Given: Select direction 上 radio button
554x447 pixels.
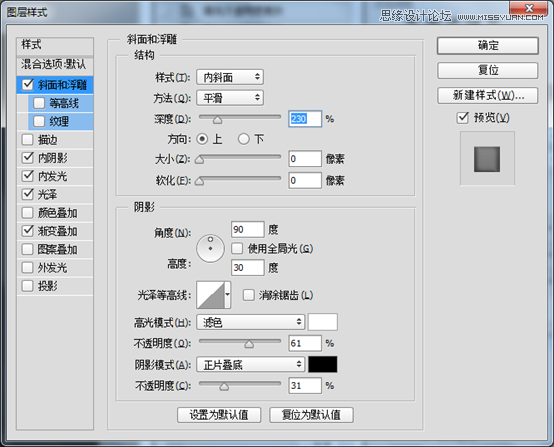Looking at the screenshot, I should point(202,139).
